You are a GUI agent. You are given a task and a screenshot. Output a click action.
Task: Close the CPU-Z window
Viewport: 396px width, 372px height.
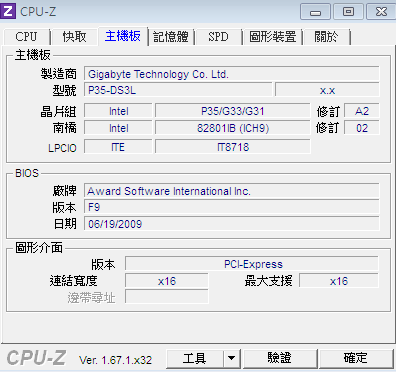(381, 12)
